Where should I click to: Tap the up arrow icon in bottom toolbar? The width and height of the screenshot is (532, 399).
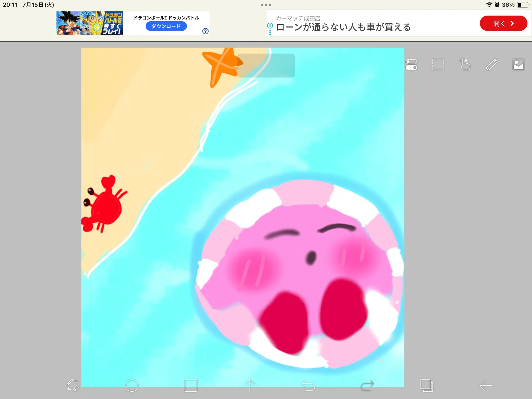click(250, 385)
